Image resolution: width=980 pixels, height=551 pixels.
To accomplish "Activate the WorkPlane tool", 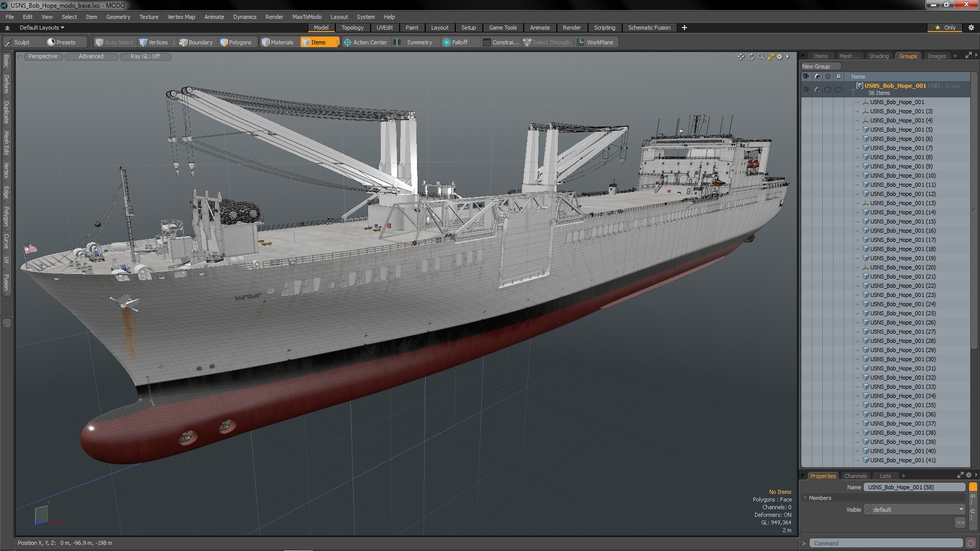I will [595, 42].
